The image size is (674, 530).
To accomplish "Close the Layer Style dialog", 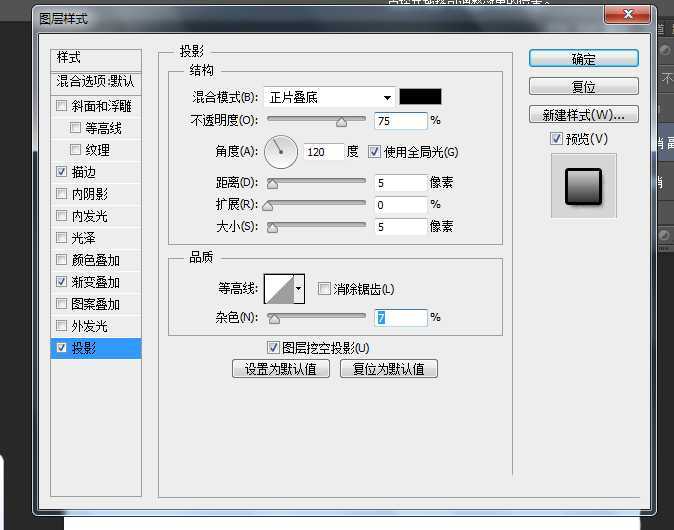I will tap(627, 15).
